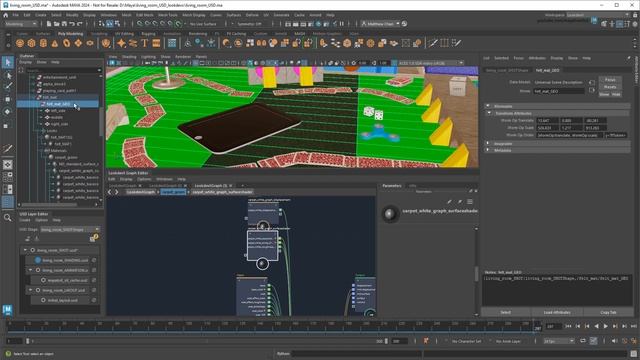The image size is (640, 360).
Task: Open the viewport Shading menu
Action: pos(129,57)
